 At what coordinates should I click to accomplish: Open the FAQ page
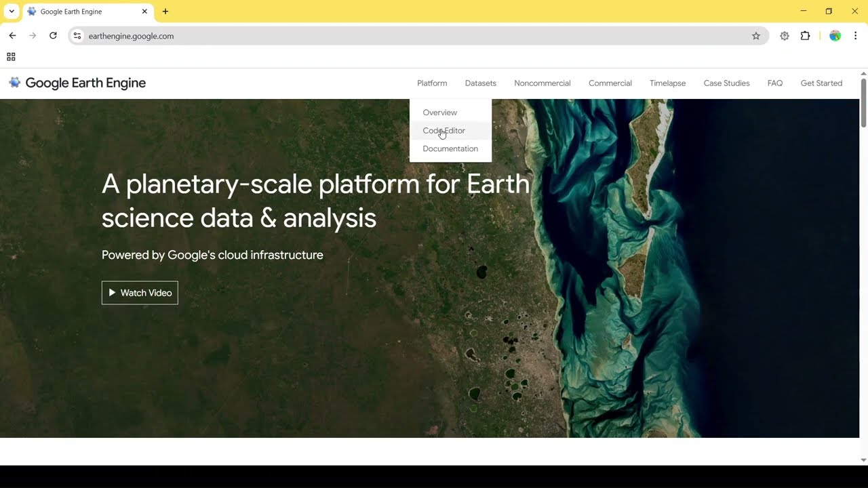pyautogui.click(x=775, y=83)
